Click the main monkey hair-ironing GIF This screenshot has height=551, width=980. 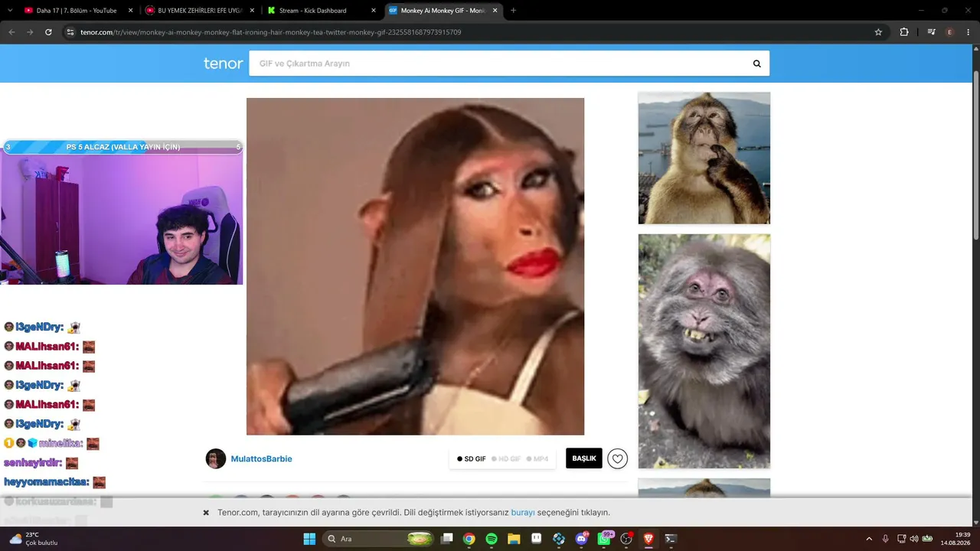point(415,266)
